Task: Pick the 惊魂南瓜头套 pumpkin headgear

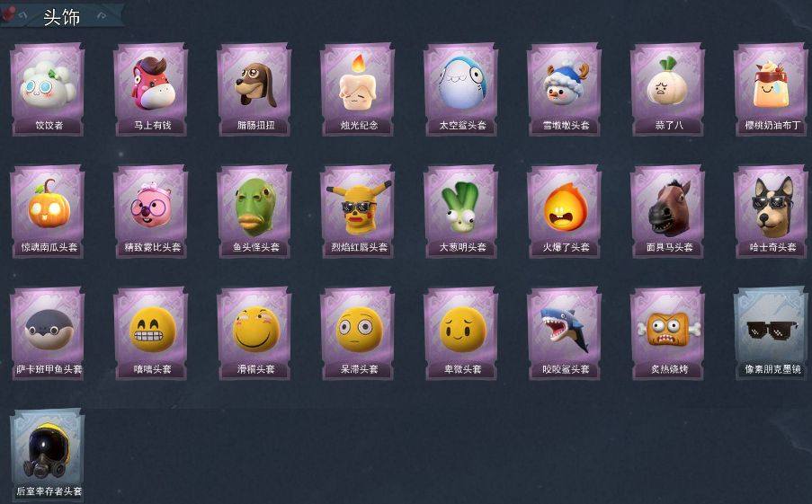Action: click(47, 211)
